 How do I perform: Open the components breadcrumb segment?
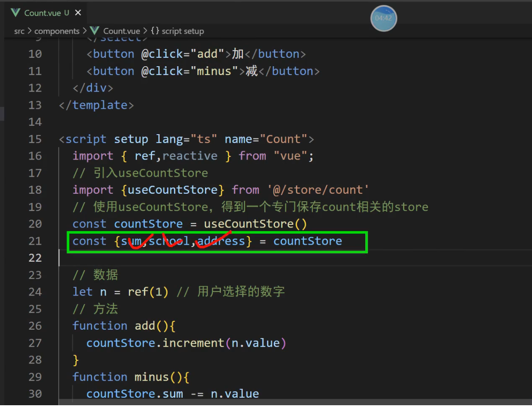click(x=56, y=31)
